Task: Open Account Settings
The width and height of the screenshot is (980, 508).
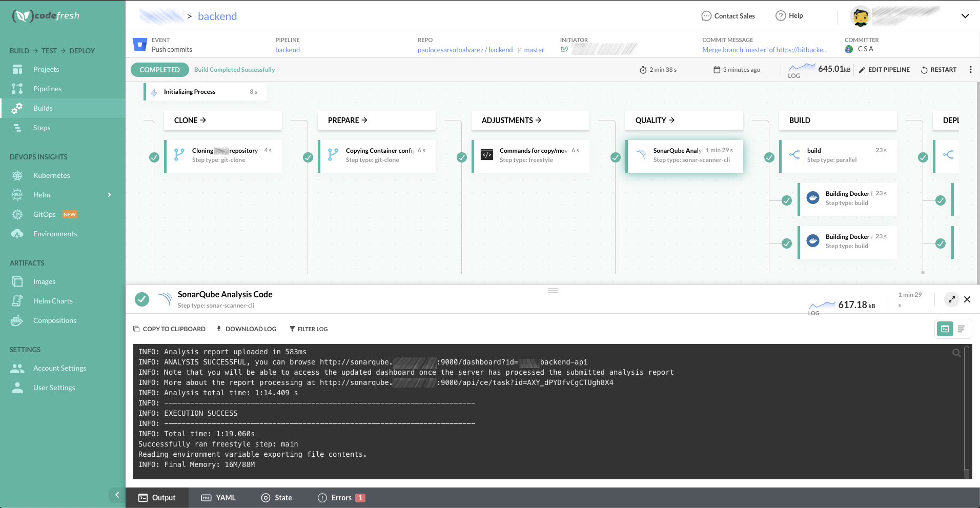Action: [x=59, y=368]
